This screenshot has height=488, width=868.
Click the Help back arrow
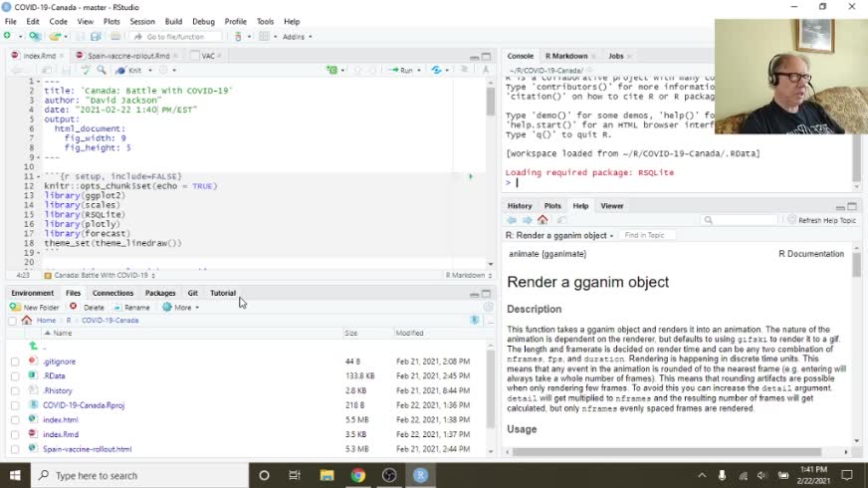(512, 220)
